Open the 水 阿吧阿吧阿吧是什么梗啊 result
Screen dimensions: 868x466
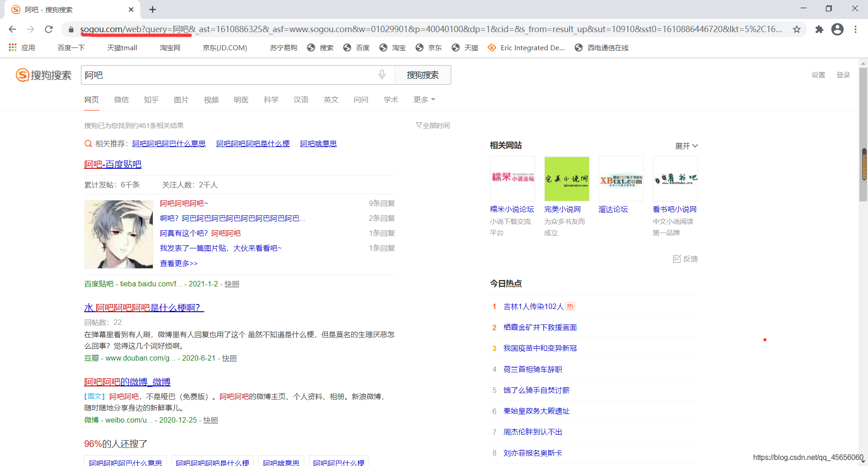pos(144,308)
